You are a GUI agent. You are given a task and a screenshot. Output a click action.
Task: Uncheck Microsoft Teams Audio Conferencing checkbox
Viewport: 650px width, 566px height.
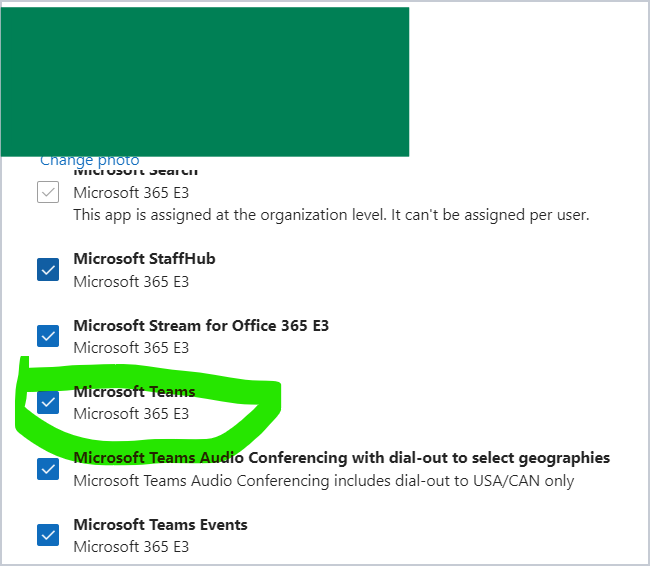48,469
